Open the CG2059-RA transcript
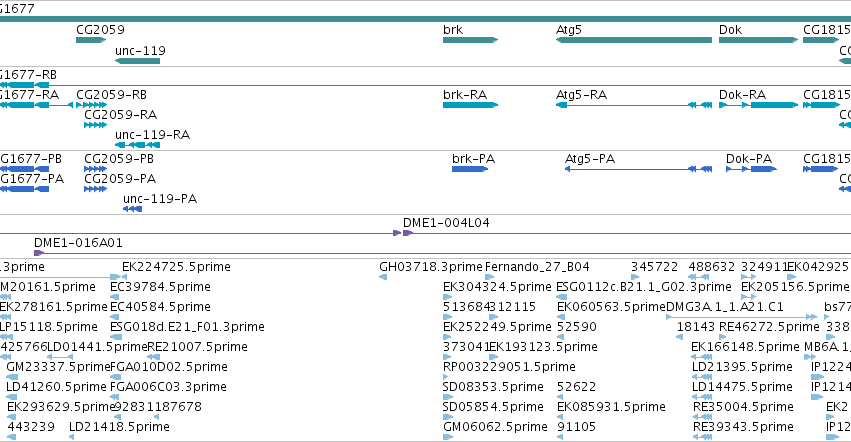Image resolution: width=851 pixels, height=442 pixels. point(95,125)
